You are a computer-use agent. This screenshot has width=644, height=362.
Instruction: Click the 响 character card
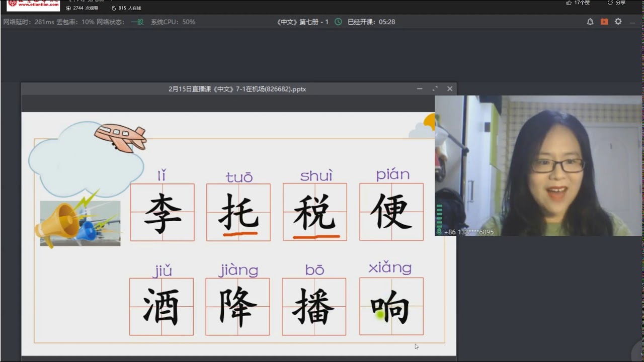click(x=391, y=306)
